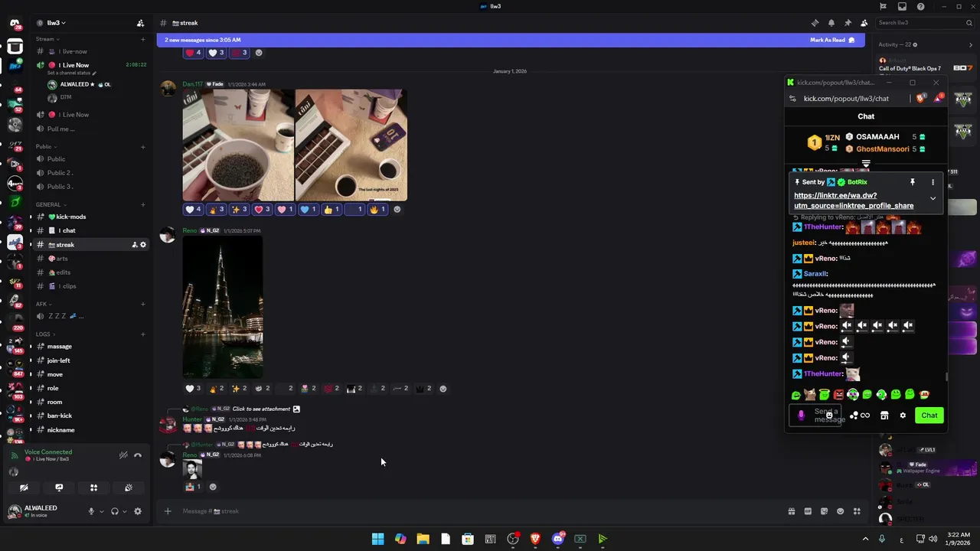The width and height of the screenshot is (980, 551).
Task: Click the Message #streak input field
Action: (475, 511)
